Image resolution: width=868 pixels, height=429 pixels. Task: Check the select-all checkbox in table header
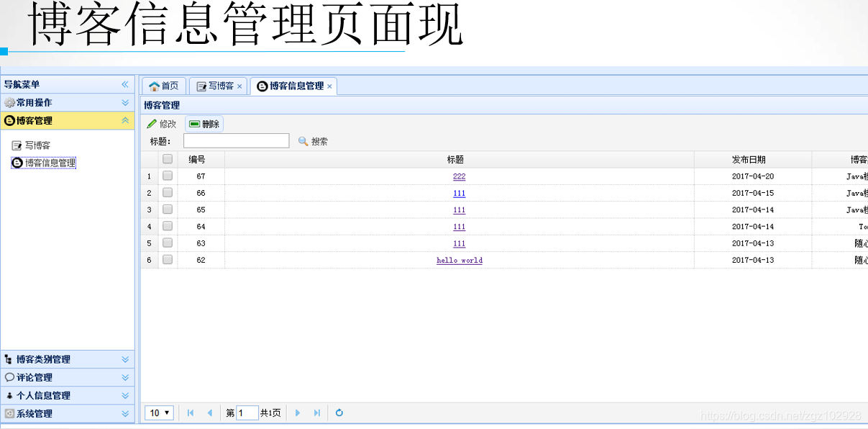(168, 159)
